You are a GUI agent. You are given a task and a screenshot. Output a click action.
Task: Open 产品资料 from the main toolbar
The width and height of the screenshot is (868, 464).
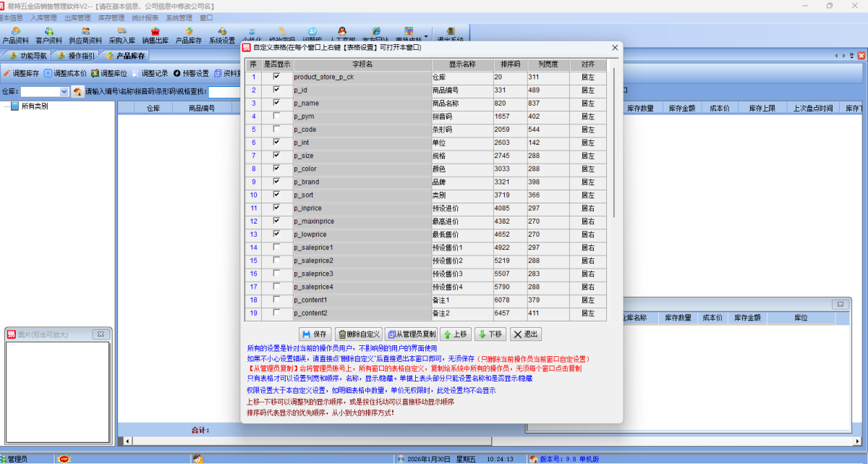[x=15, y=35]
